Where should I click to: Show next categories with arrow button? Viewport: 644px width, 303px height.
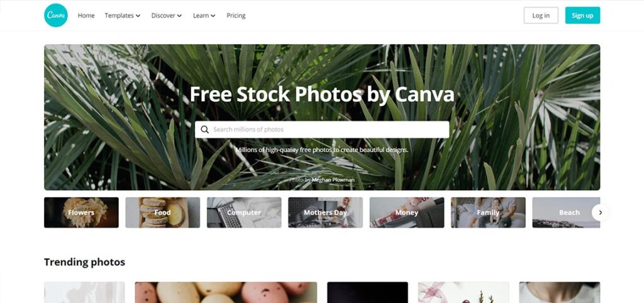point(600,212)
